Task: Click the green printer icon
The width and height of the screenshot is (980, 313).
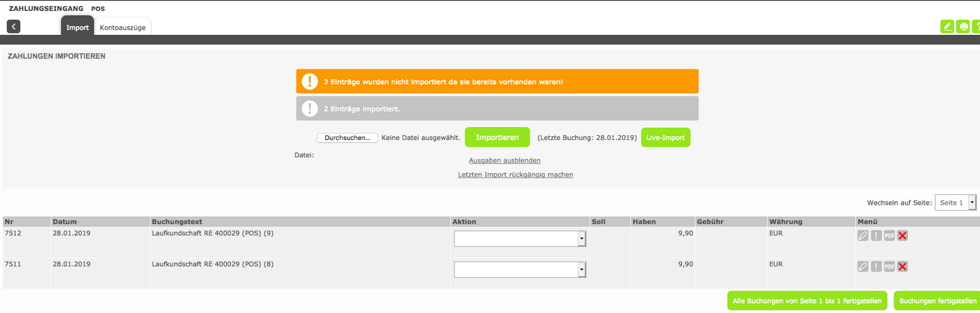Action: click(x=964, y=27)
